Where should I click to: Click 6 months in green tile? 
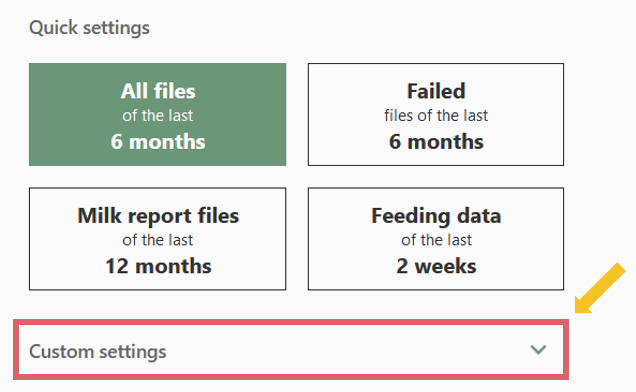coord(158,142)
